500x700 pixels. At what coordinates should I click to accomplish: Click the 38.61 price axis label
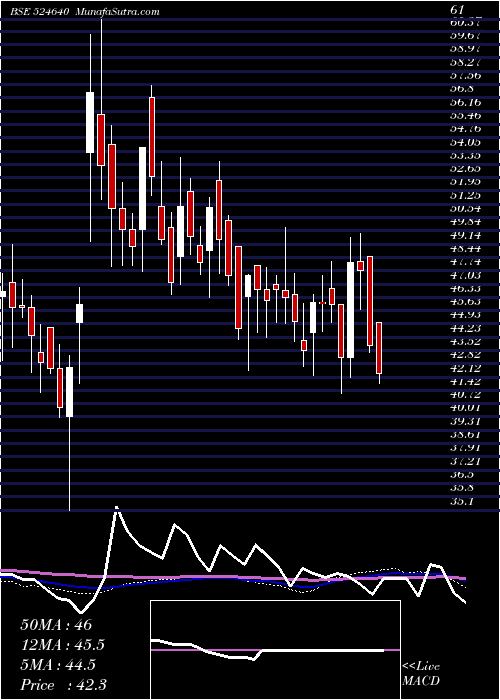pyautogui.click(x=466, y=434)
